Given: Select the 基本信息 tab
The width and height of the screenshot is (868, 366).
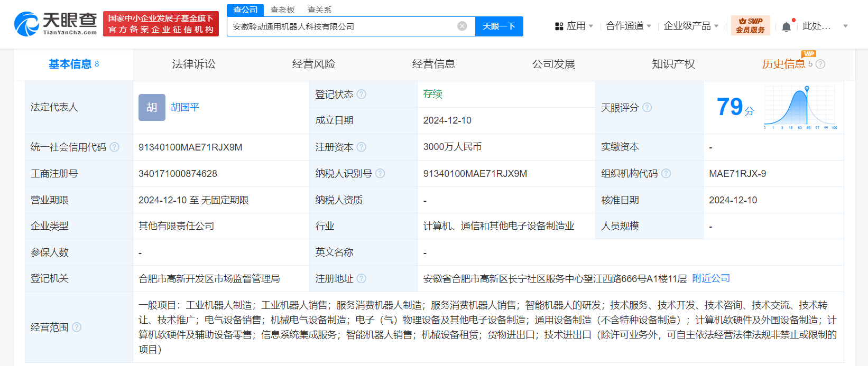Looking at the screenshot, I should coord(73,64).
